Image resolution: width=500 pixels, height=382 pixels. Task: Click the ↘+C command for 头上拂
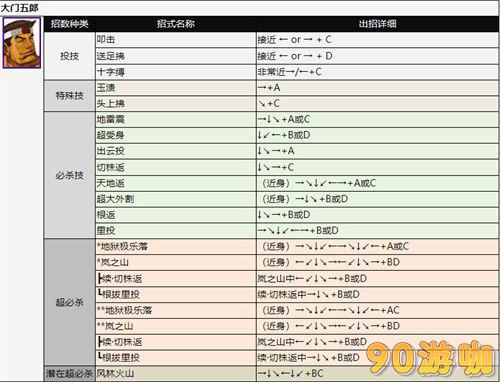[x=269, y=103]
